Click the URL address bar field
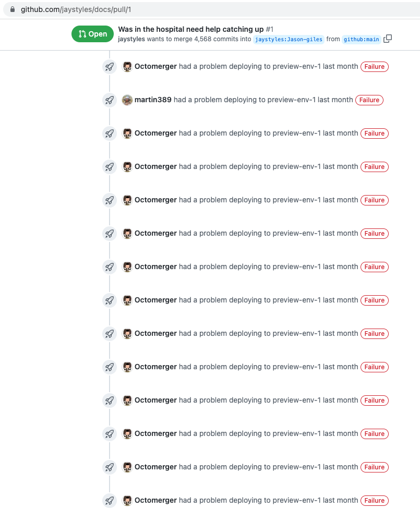The image size is (420, 509). [x=211, y=9]
